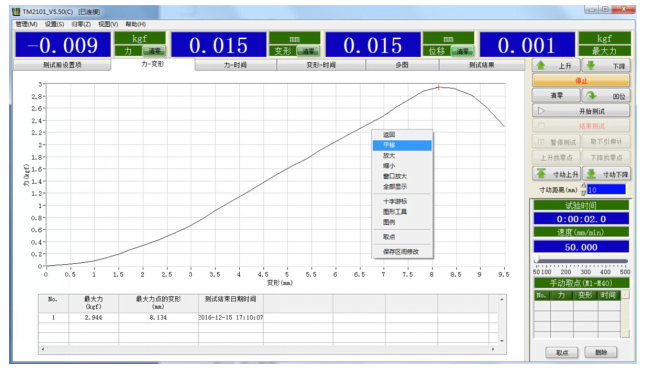The height and width of the screenshot is (380, 659).
Task: Click the 寸动上升 jog-up icon button
Action: (x=556, y=174)
